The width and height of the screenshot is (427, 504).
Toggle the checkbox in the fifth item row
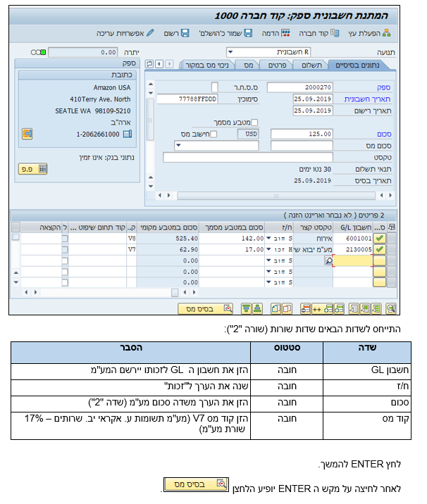click(65, 282)
